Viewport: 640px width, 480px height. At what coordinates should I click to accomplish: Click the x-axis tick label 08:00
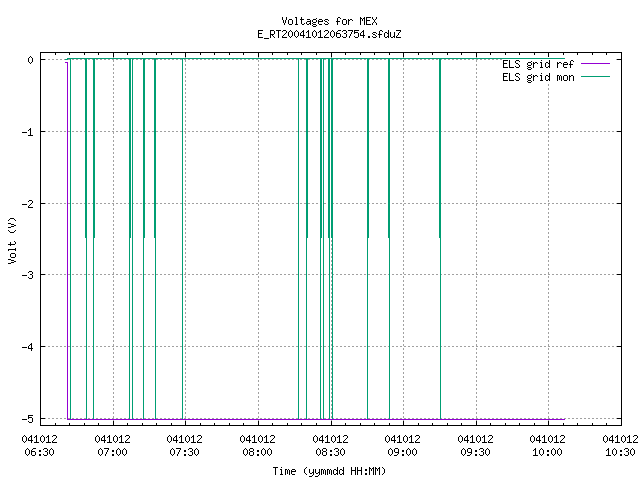click(x=257, y=452)
